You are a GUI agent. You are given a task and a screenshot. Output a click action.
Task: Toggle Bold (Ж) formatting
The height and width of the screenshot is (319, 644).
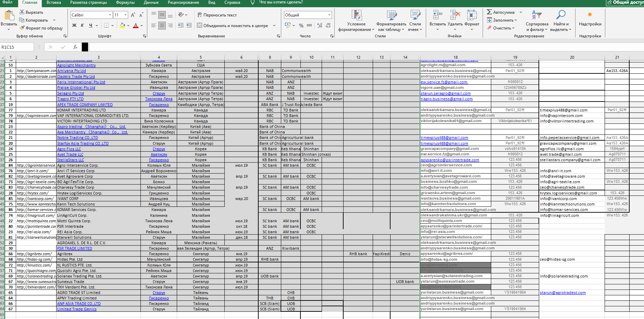click(x=74, y=25)
